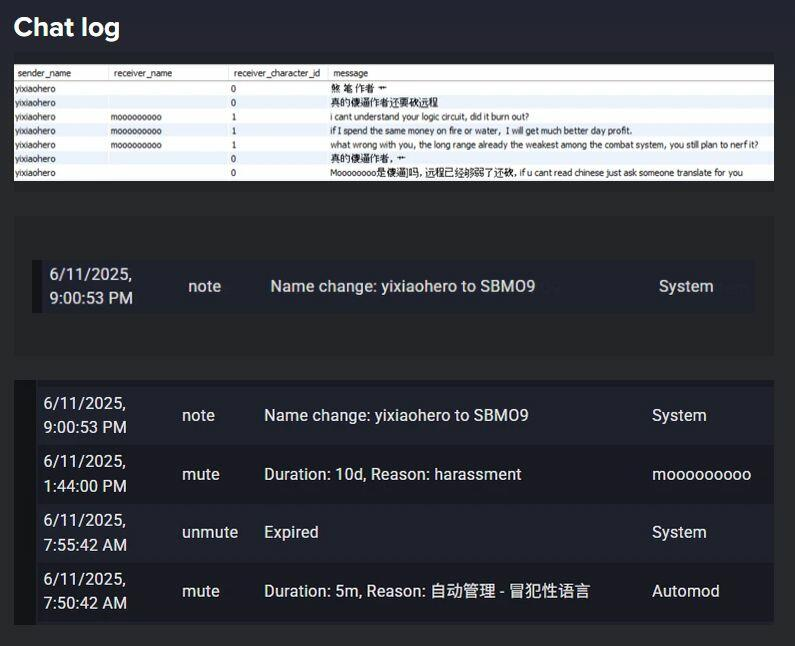Viewport: 795px width, 646px height.
Task: Click the Automod moderator name
Action: [x=685, y=591]
